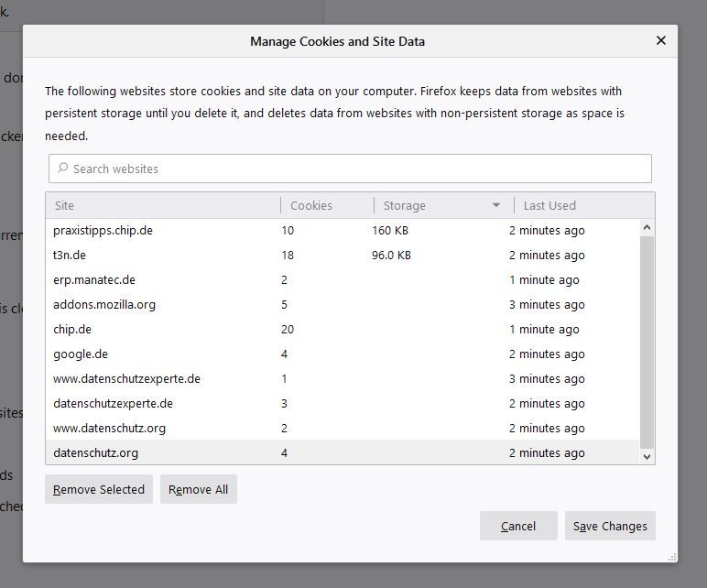Click the list's vertical scrollbar thumb
The height and width of the screenshot is (588, 707).
click(647, 343)
